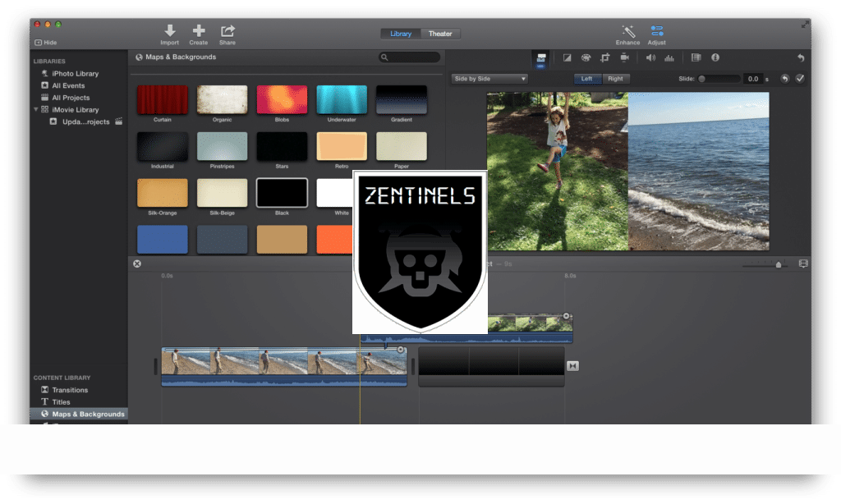841x504 pixels.
Task: Pick the Curtain background
Action: pyautogui.click(x=163, y=99)
